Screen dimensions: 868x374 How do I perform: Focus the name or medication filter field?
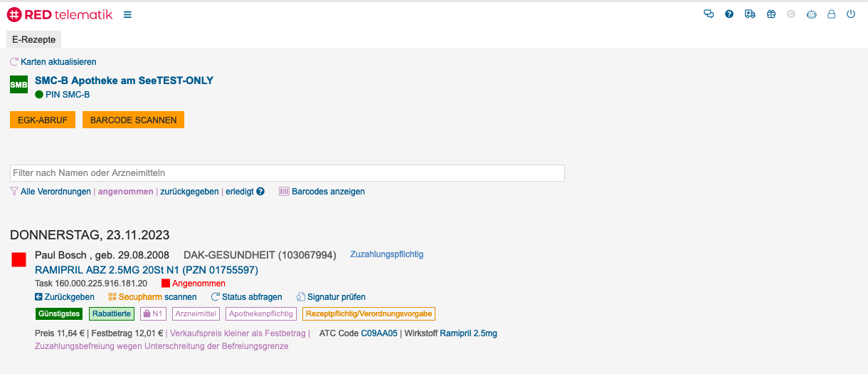[287, 173]
